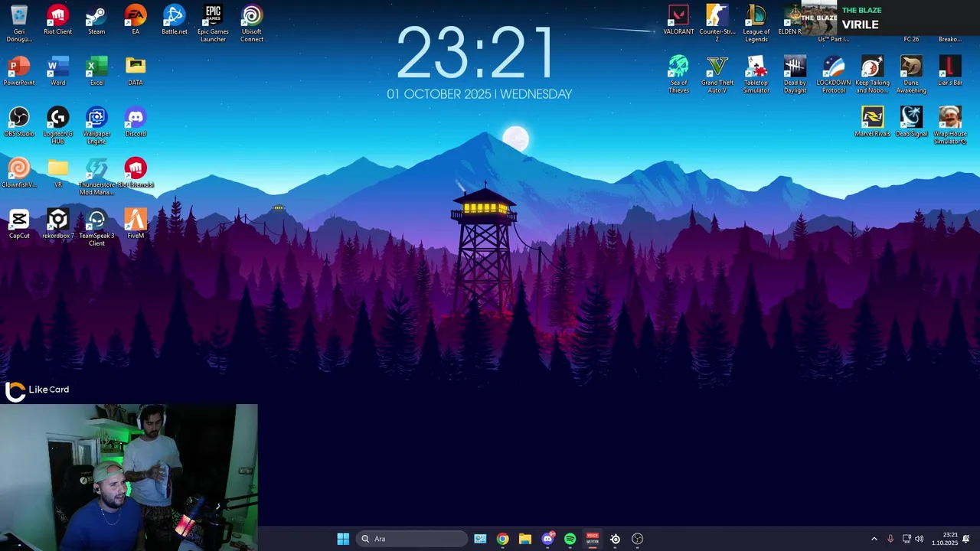Open the Battle.net desktop shortcut
The width and height of the screenshot is (980, 551).
175,21
